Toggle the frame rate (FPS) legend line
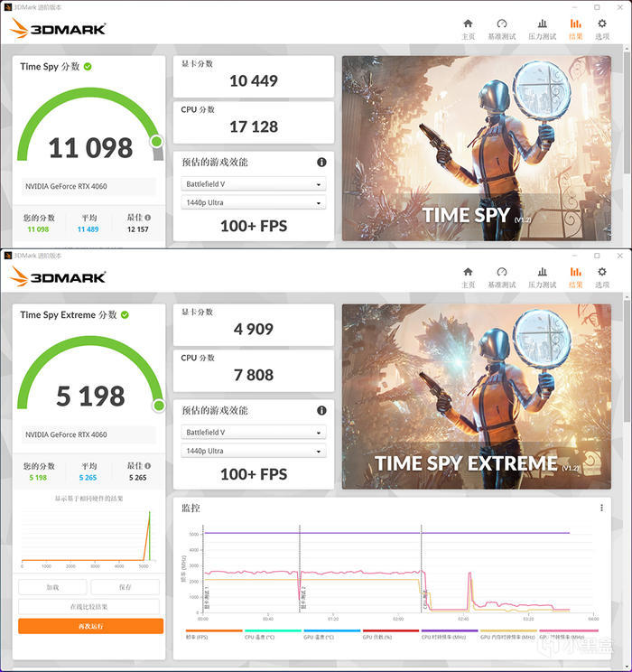632x672 pixels. pyautogui.click(x=214, y=634)
